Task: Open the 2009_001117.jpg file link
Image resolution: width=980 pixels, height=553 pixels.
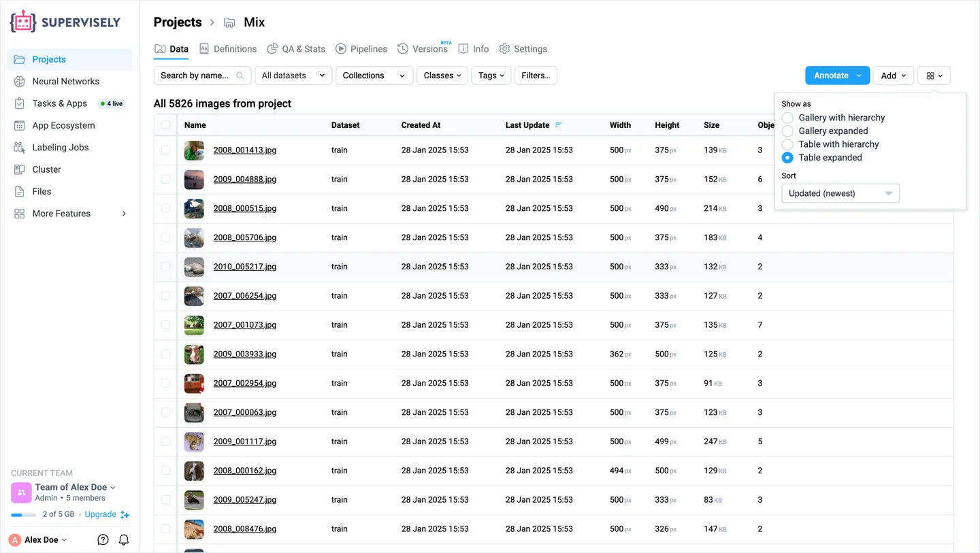Action: (x=245, y=441)
